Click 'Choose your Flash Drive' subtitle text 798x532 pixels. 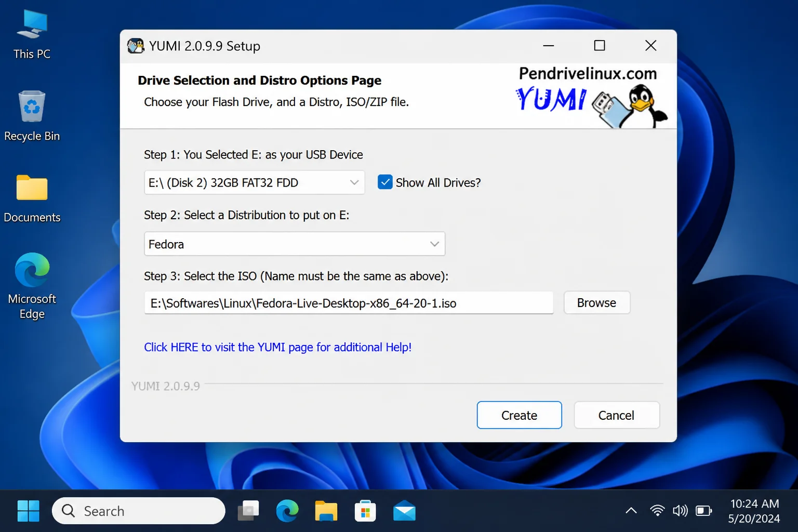coord(276,102)
